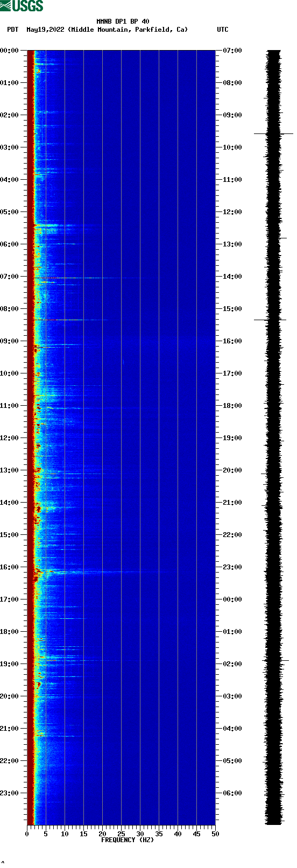Click the 10 Hz tick label
This screenshot has width=297, height=868.
65,834
